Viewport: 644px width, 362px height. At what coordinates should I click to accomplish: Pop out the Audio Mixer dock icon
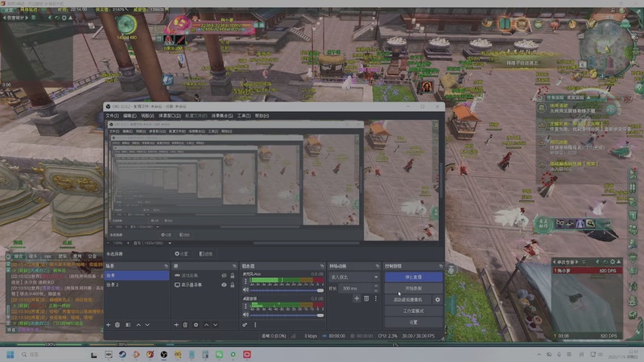tap(321, 266)
